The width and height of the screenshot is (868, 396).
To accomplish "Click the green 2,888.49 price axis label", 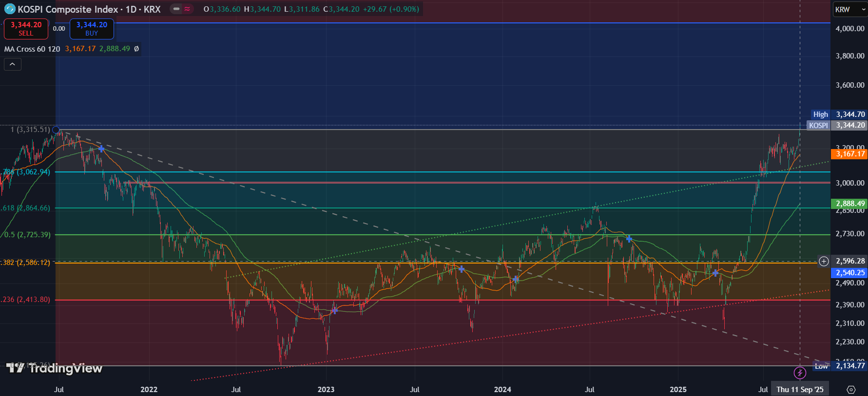I will pyautogui.click(x=850, y=204).
